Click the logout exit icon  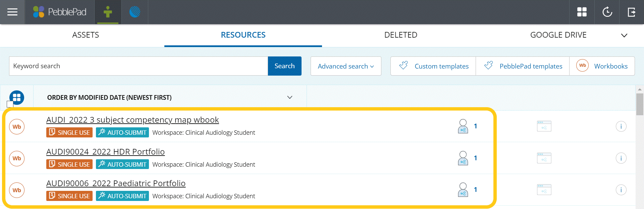click(632, 12)
